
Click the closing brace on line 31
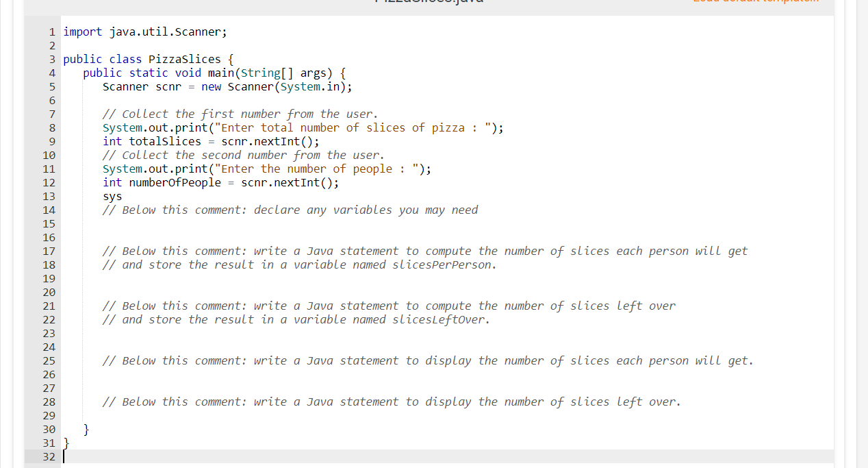click(x=66, y=443)
